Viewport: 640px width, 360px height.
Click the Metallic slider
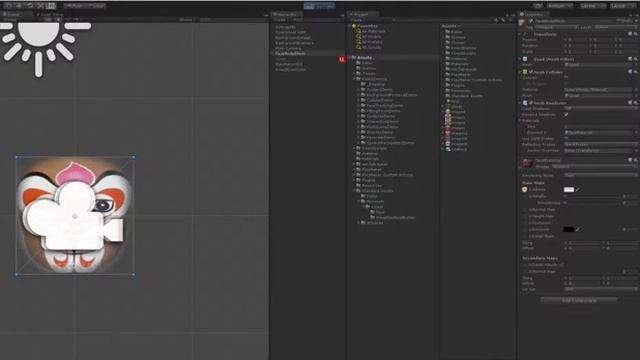[593, 196]
